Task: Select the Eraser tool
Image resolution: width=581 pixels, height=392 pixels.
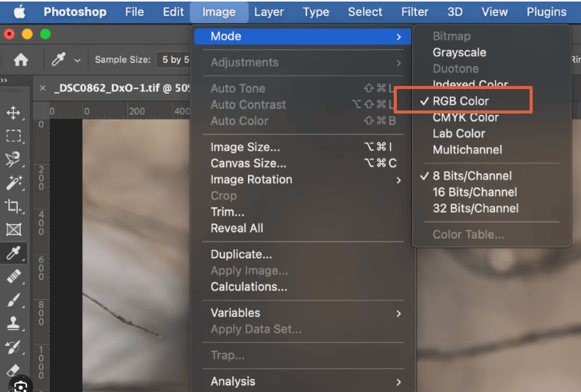Action: coord(13,370)
